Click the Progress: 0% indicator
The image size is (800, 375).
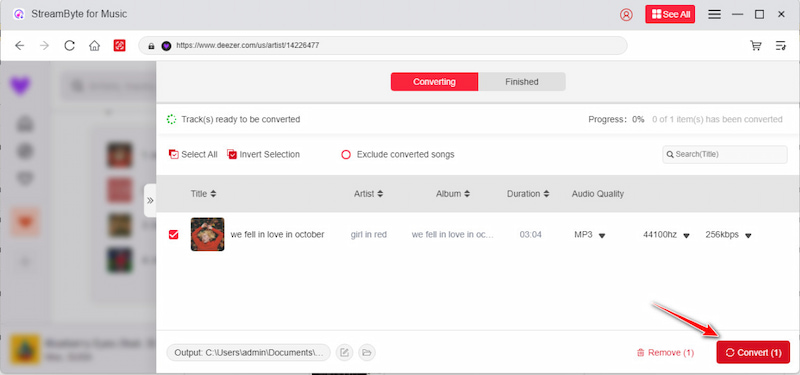[616, 119]
